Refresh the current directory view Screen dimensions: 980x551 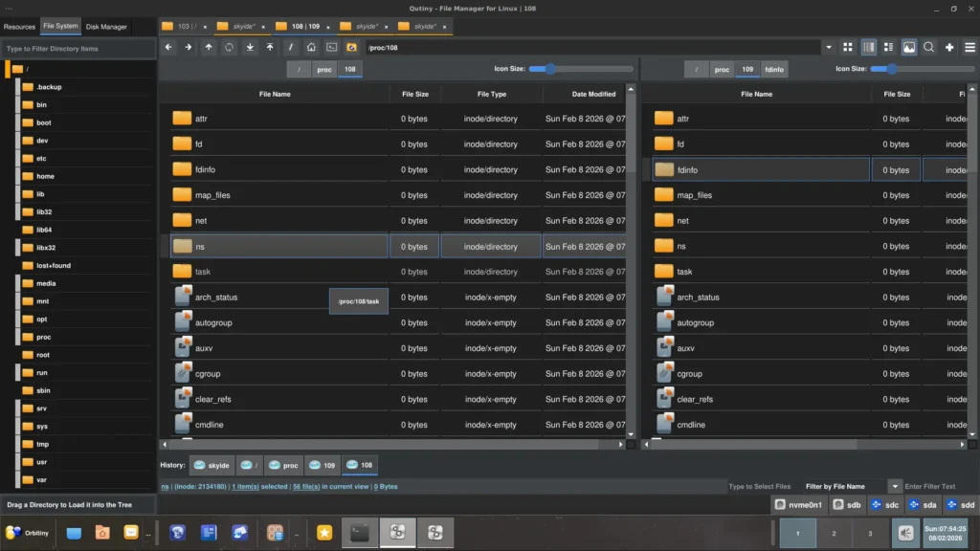pos(230,47)
